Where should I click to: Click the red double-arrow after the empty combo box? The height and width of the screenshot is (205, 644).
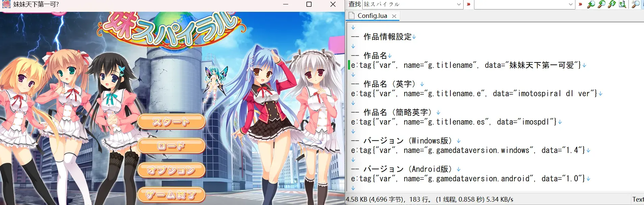pyautogui.click(x=580, y=4)
